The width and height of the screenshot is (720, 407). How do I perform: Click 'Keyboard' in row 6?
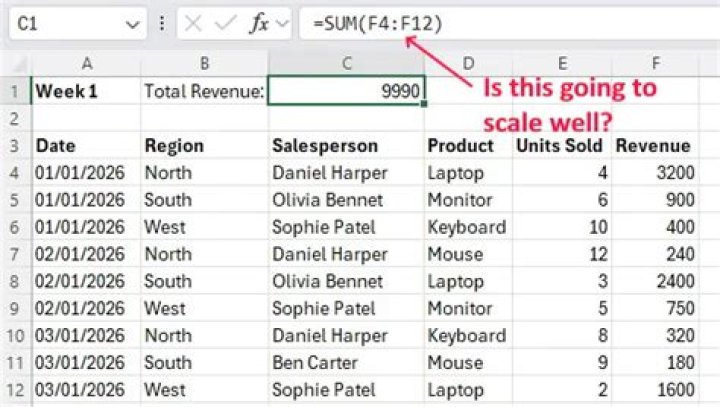(x=468, y=227)
